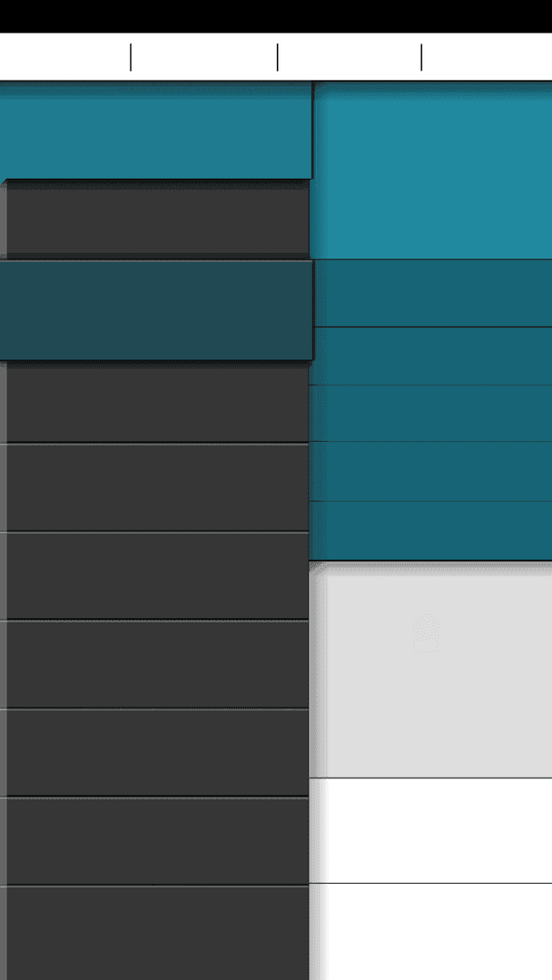Click the last ruler tick mark in the white bar
This screenshot has height=980, width=552.
pos(421,57)
